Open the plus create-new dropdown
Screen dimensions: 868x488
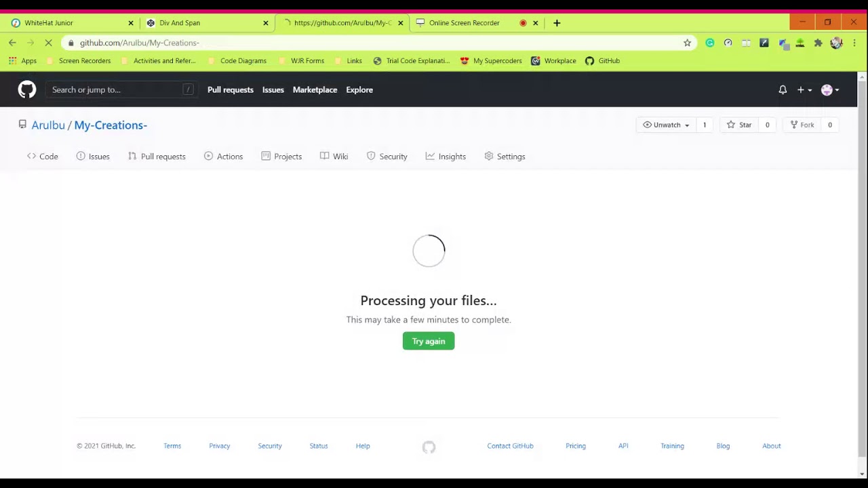[x=804, y=89]
